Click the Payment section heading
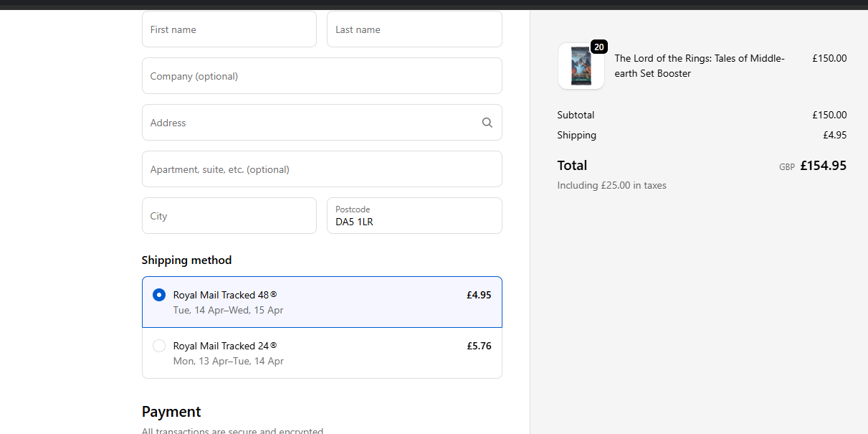 171,412
